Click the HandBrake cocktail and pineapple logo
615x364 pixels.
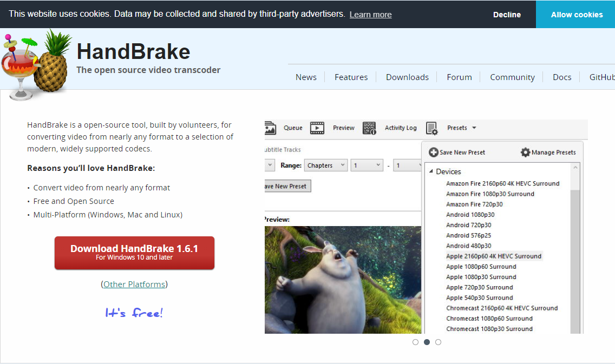pyautogui.click(x=36, y=65)
